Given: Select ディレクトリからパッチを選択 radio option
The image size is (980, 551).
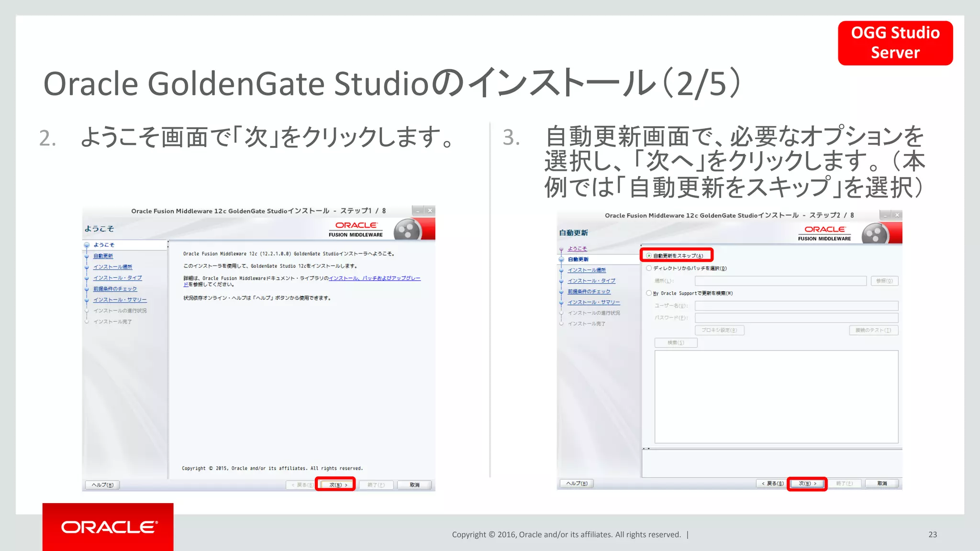Looking at the screenshot, I should [649, 268].
